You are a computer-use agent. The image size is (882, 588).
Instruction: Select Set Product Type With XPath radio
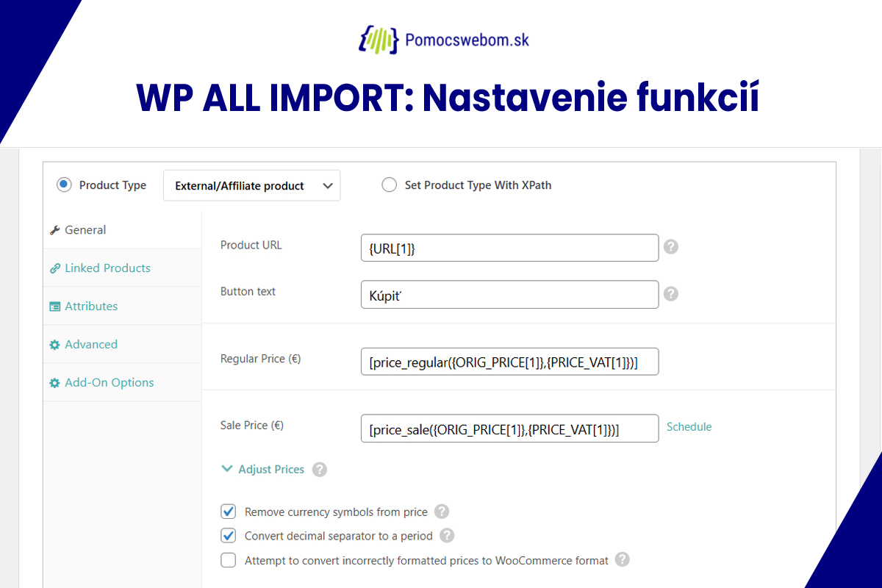390,185
